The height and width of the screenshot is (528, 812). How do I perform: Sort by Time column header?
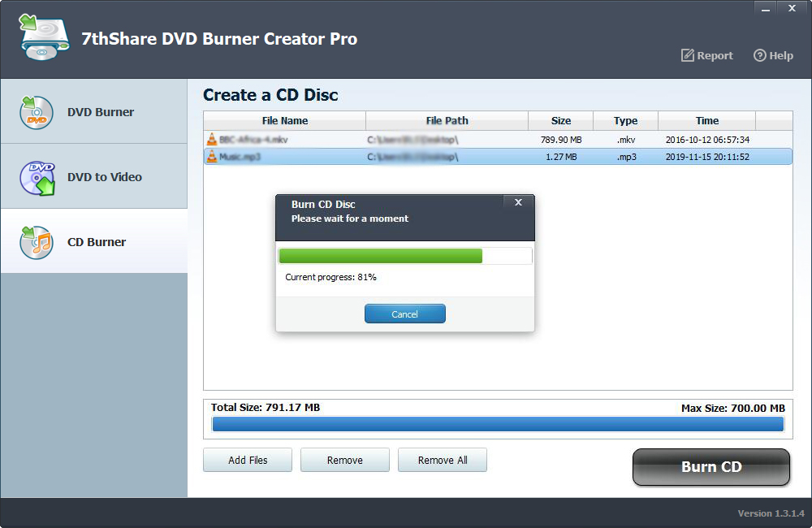pyautogui.click(x=707, y=121)
